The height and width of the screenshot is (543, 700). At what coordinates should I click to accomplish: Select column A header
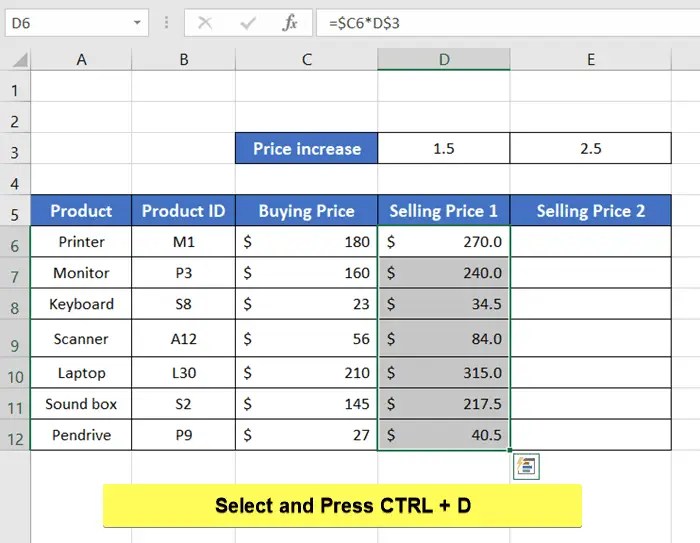click(81, 59)
